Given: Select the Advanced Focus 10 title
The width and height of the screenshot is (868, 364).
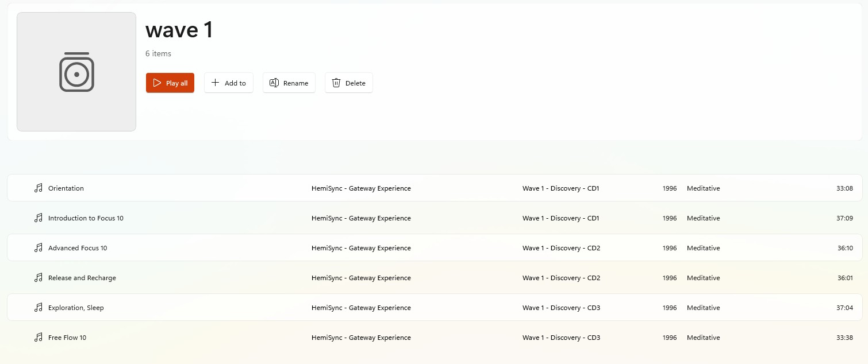Looking at the screenshot, I should 78,248.
